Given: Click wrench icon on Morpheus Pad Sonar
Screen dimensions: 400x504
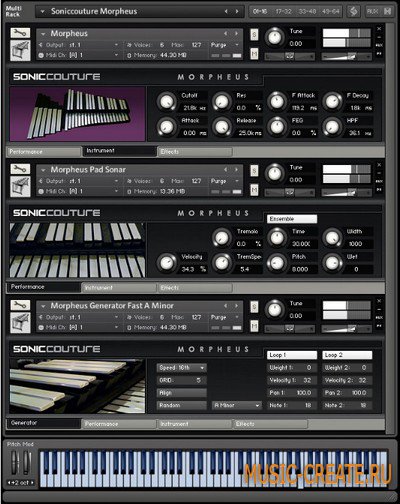Looking at the screenshot, I should tap(20, 169).
